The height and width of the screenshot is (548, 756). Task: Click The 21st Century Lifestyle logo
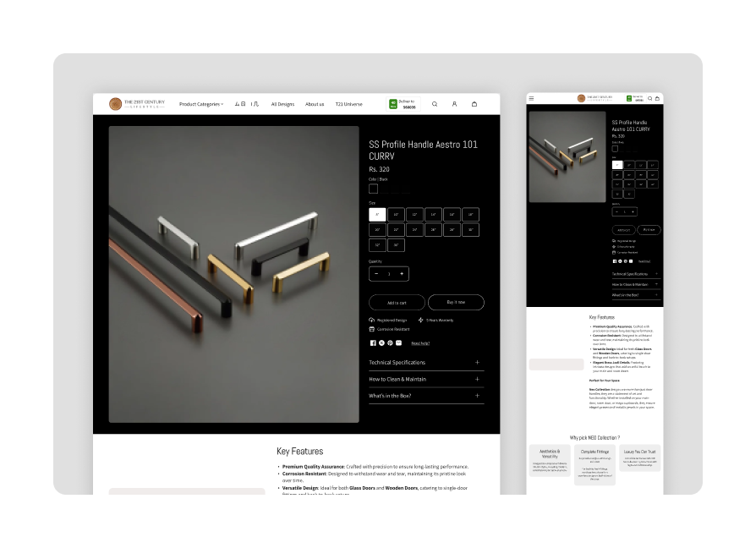pos(137,104)
